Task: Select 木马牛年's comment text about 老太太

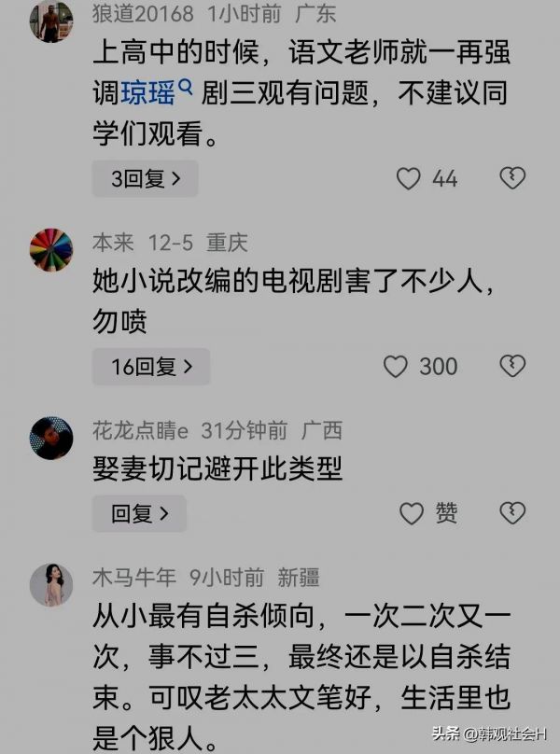Action: point(301,677)
